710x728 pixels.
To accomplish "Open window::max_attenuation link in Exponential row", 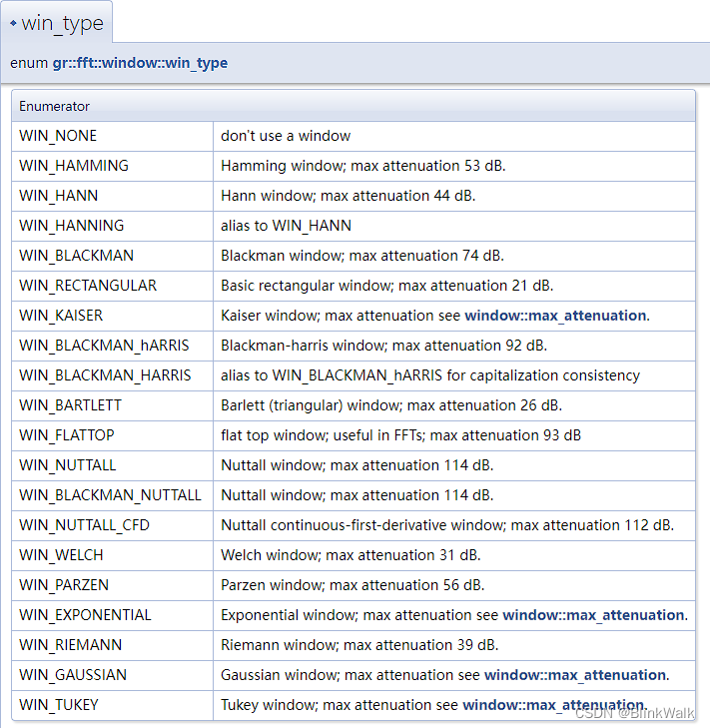I will [x=593, y=615].
